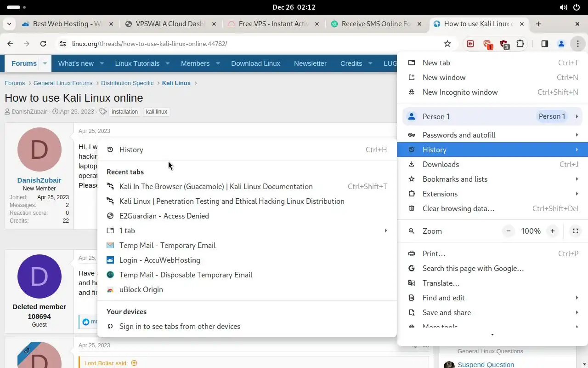Reopen Kali Linux Penetration Testing recent tab
This screenshot has width=588, height=368.
[x=247, y=201]
